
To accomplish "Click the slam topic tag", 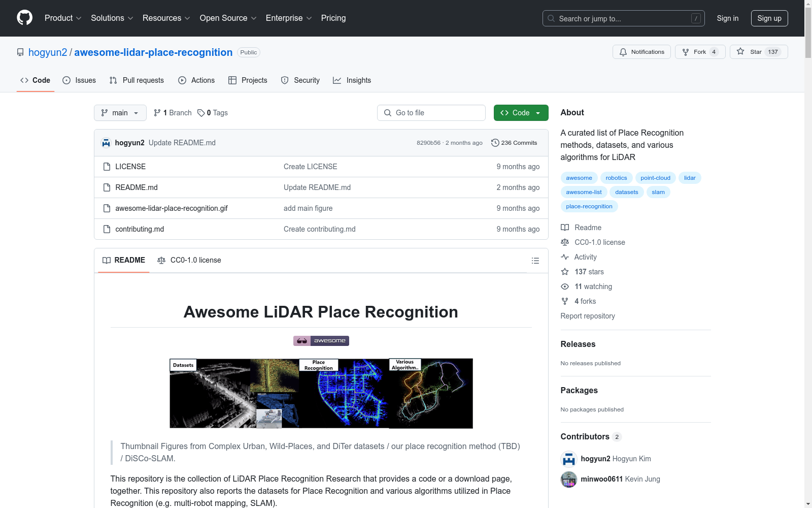I will click(658, 192).
